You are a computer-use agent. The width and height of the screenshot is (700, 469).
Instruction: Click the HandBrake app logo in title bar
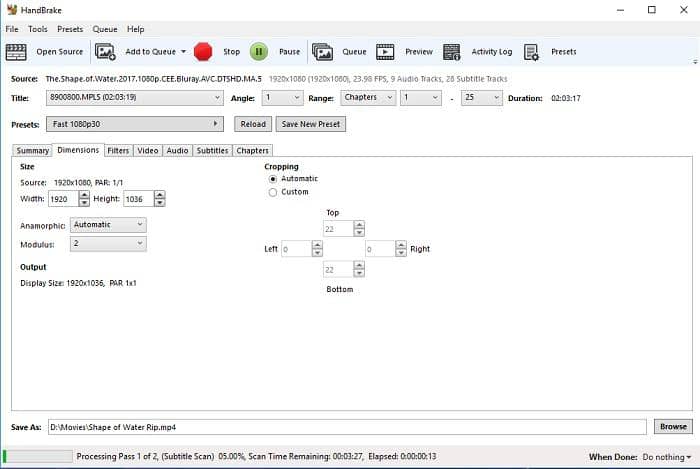pyautogui.click(x=12, y=9)
